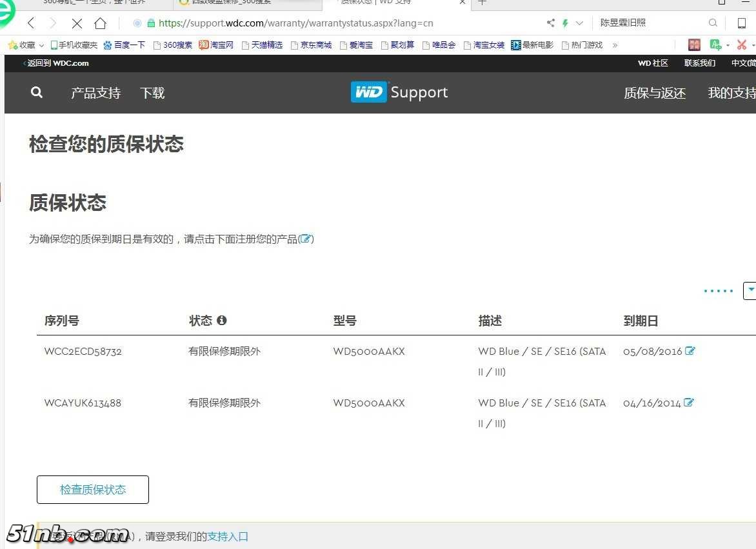Viewport: 756px width, 549px height.
Task: Expand the hidden bookmarks overflow chevron
Action: (615, 45)
